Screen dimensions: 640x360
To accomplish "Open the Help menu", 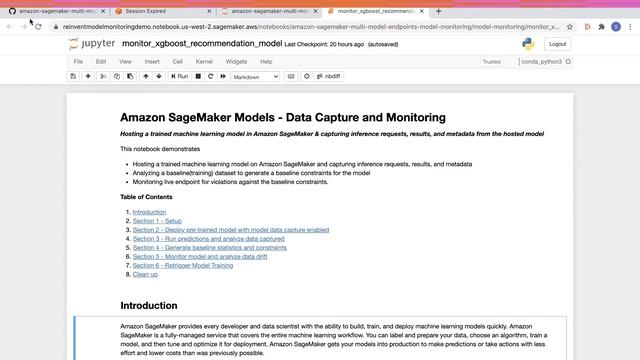I will pyautogui.click(x=266, y=62).
